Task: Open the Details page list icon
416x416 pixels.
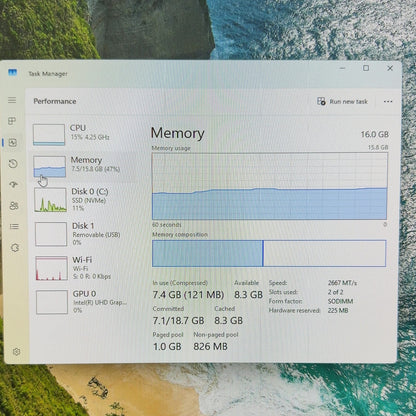Action: pos(14,227)
